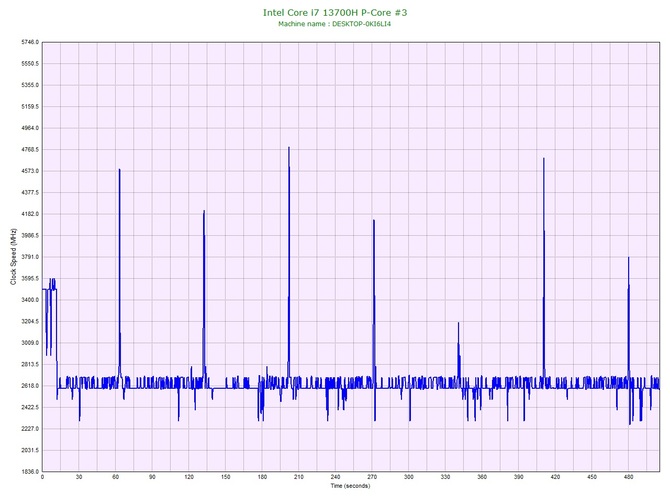Click the 270 tick on the time axis
The height and width of the screenshot is (503, 670).
pyautogui.click(x=372, y=477)
